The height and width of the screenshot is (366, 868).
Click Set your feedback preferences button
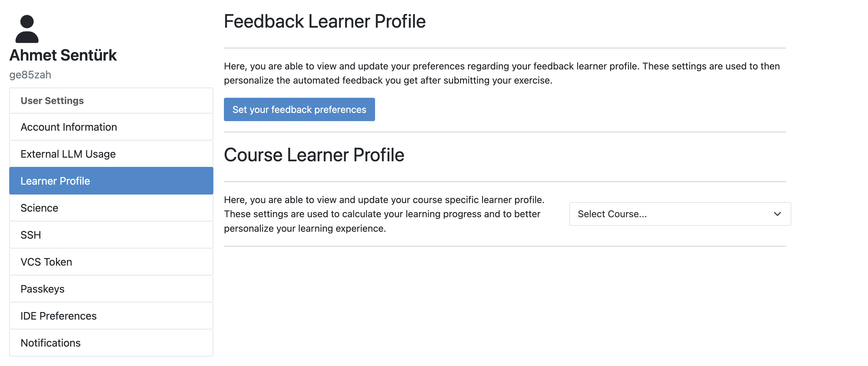coord(299,109)
